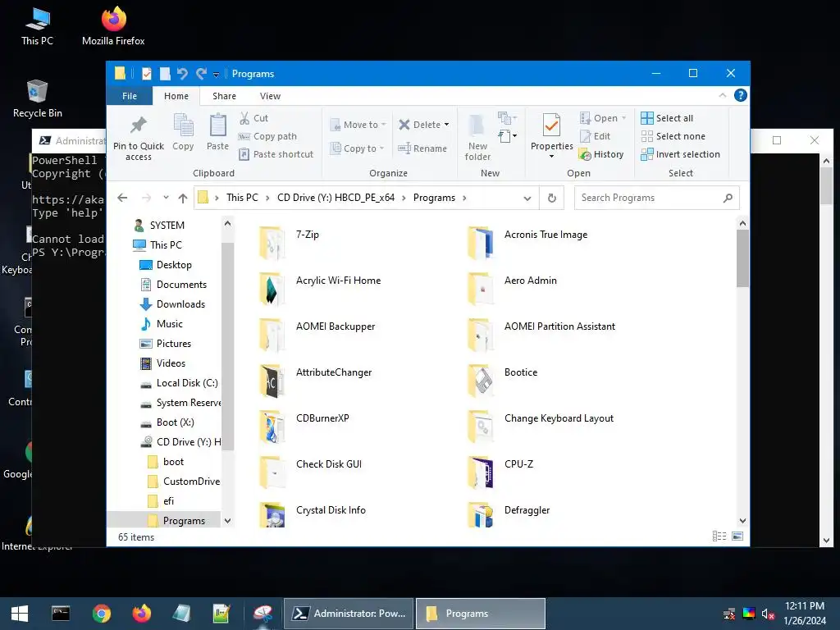This screenshot has height=630, width=840.
Task: Expand the Open button dropdown
Action: (623, 118)
